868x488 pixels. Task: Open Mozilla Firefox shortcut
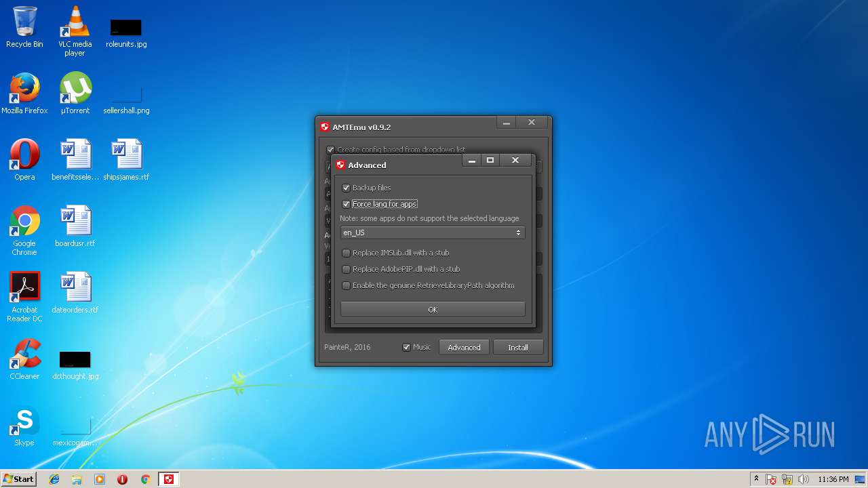(x=24, y=94)
